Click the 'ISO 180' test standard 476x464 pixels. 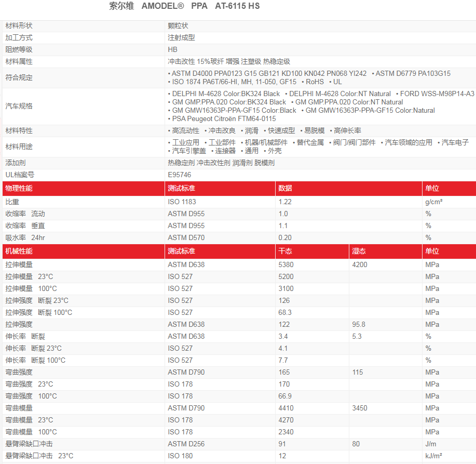coord(180,456)
